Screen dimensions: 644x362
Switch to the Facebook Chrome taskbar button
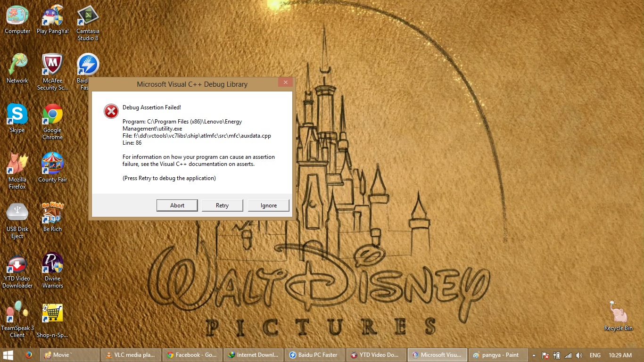(x=192, y=355)
